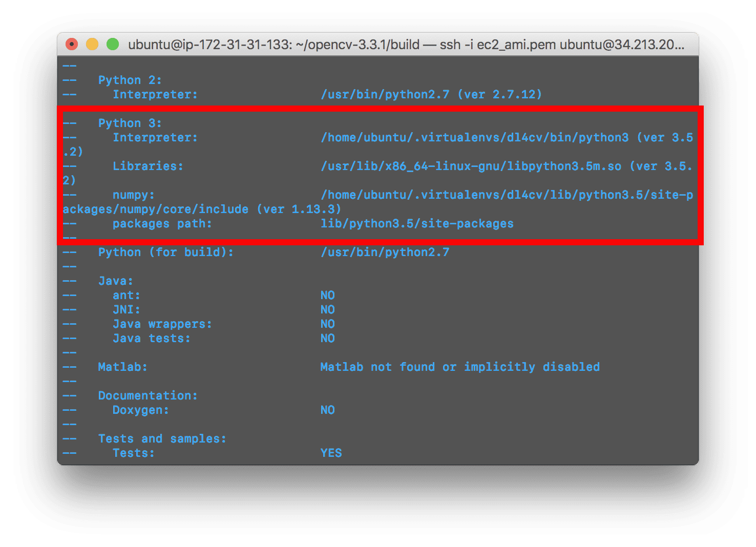Click the Java ant NO entry
The image size is (756, 547).
327,295
